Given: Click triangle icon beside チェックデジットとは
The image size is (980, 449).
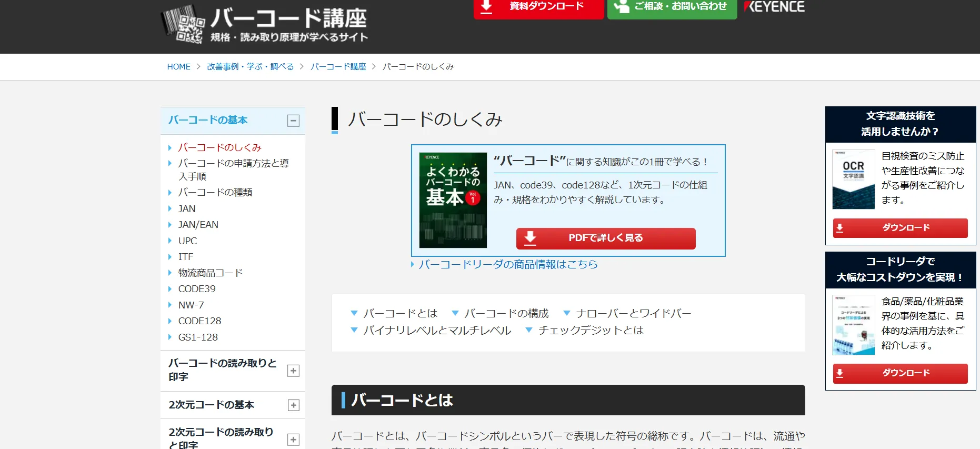Looking at the screenshot, I should click(529, 330).
